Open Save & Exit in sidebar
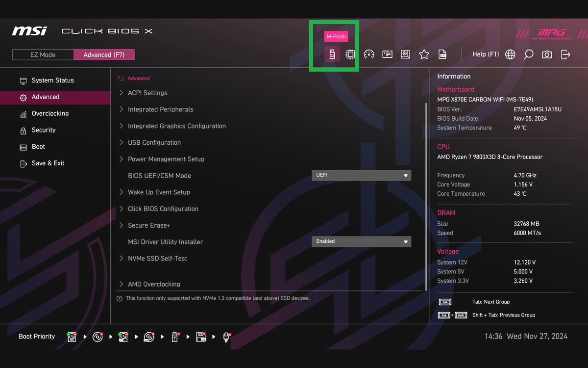Viewport: 588px width, 368px height. (x=55, y=163)
